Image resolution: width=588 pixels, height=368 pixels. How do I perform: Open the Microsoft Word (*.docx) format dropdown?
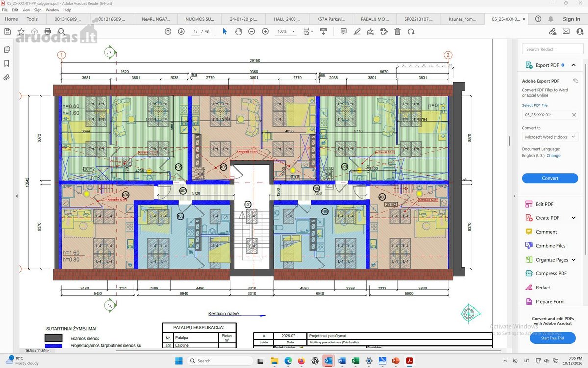coord(550,137)
